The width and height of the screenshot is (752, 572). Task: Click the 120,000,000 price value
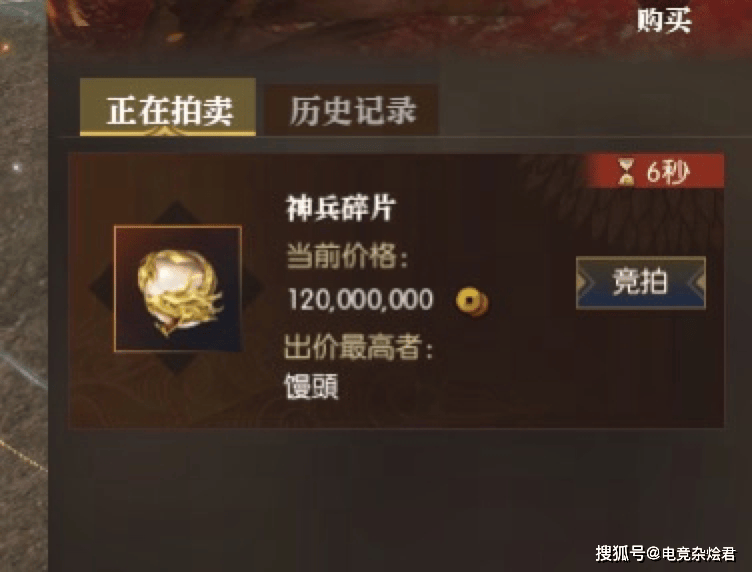361,299
